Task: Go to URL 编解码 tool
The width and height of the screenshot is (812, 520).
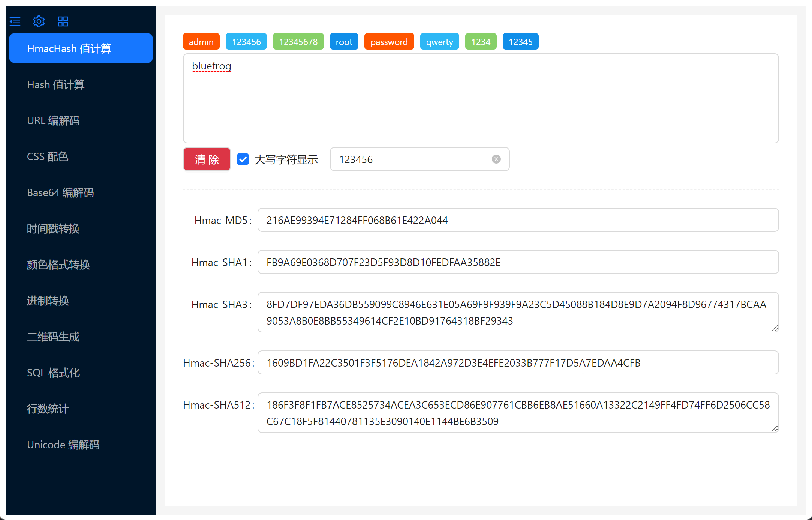Action: click(53, 121)
